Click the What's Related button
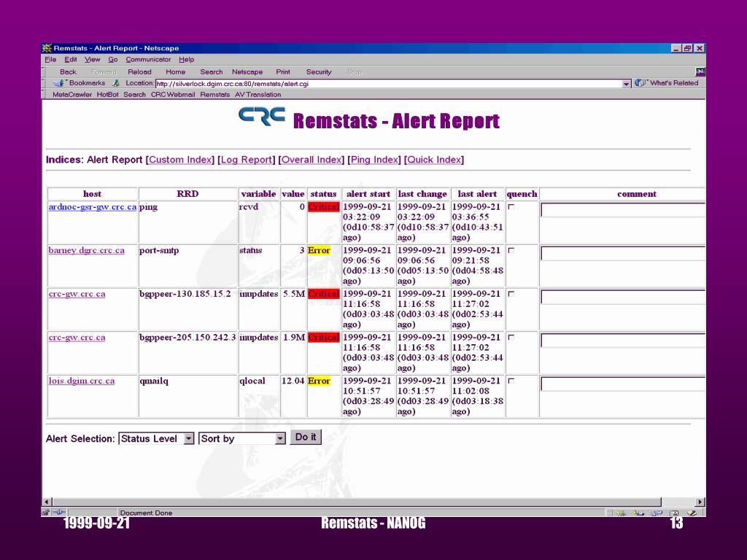 click(x=667, y=83)
